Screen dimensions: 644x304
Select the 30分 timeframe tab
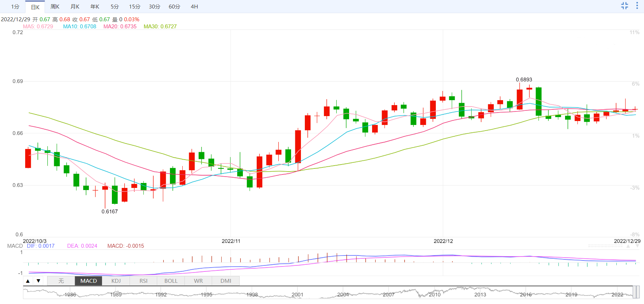[x=154, y=7]
